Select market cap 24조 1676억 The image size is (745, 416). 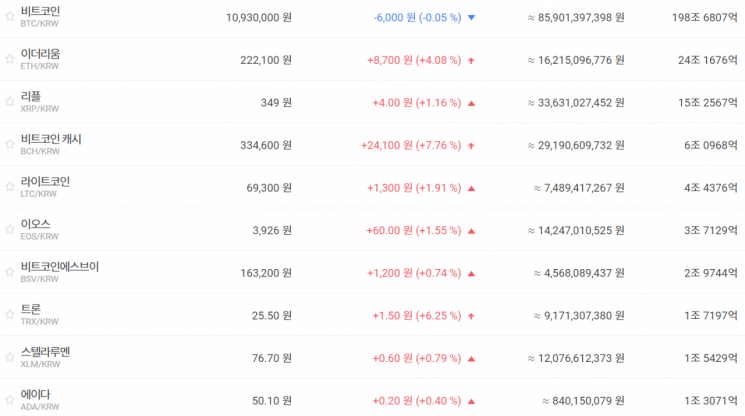coord(708,60)
